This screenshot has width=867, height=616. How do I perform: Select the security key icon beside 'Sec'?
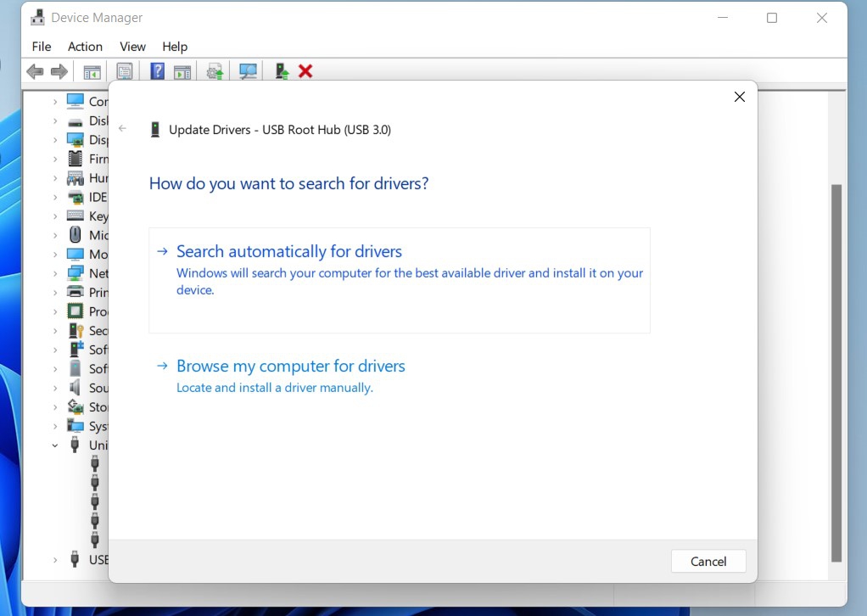pyautogui.click(x=76, y=331)
